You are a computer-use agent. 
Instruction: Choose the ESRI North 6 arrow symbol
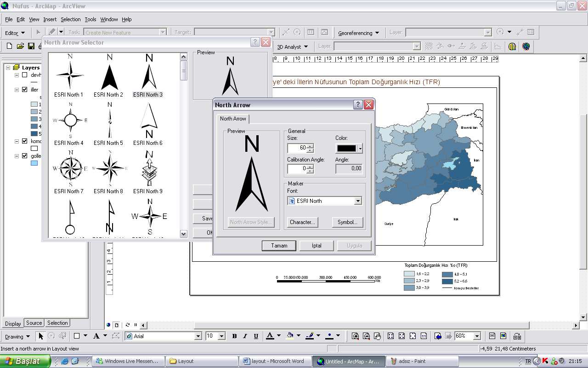coord(148,124)
